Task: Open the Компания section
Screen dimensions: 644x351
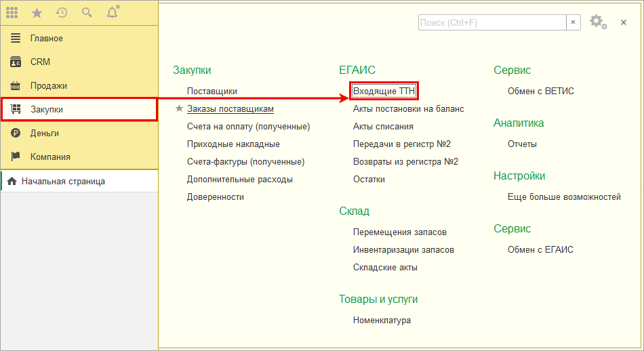Action: 79,157
